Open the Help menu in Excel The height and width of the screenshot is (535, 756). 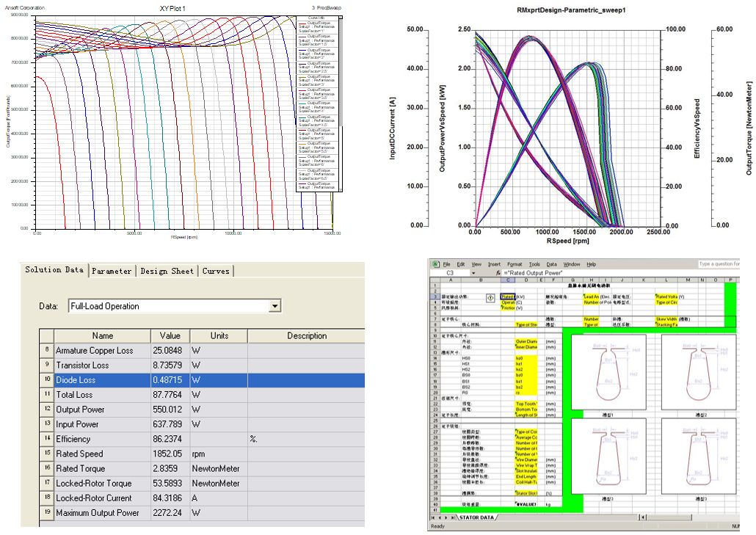[x=591, y=264]
